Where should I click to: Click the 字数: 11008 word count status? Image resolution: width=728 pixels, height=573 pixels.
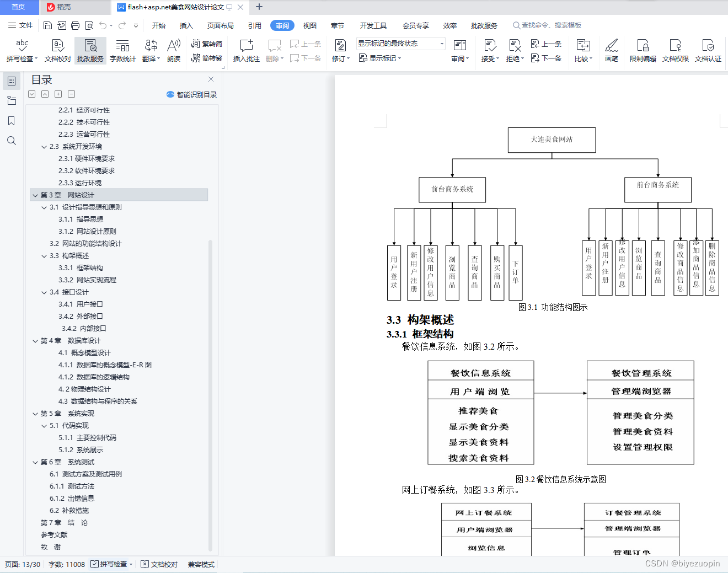pos(67,564)
